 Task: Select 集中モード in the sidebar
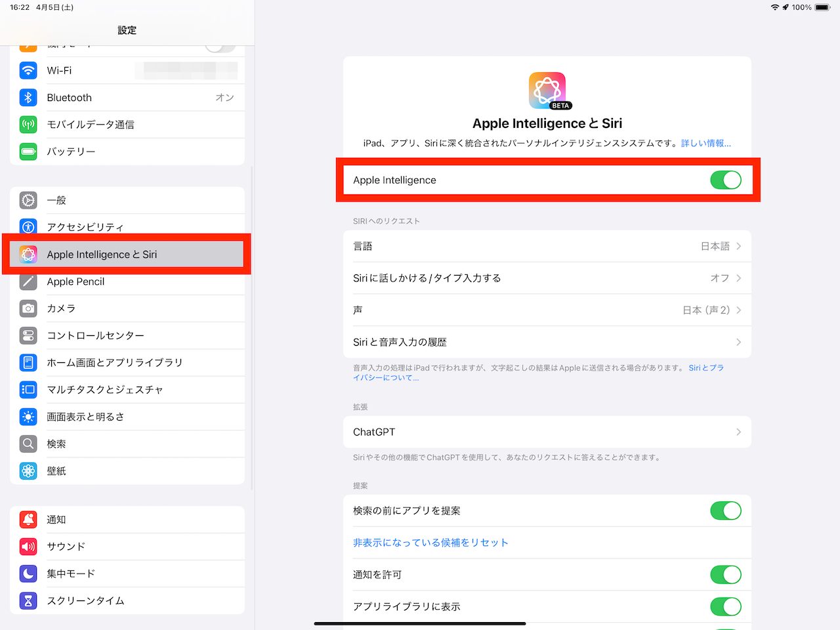(127, 574)
